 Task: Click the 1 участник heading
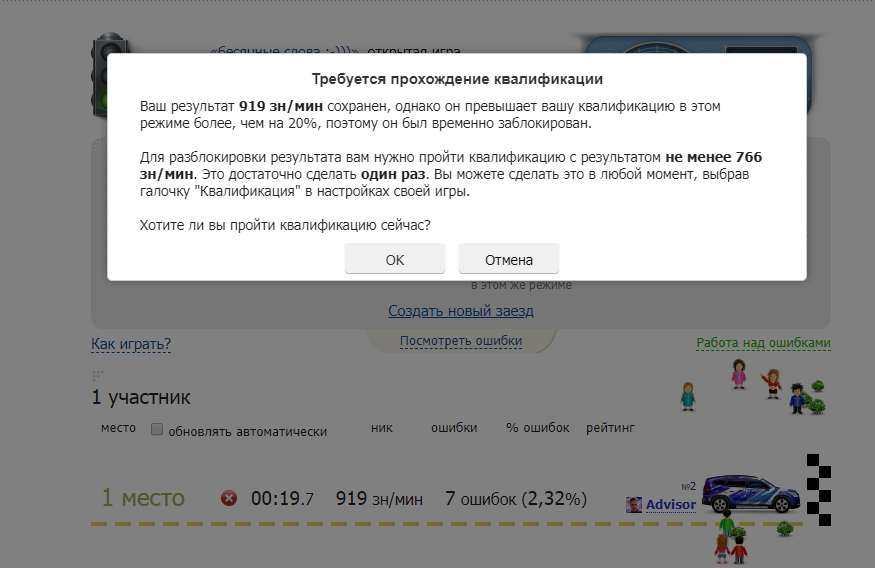point(141,397)
